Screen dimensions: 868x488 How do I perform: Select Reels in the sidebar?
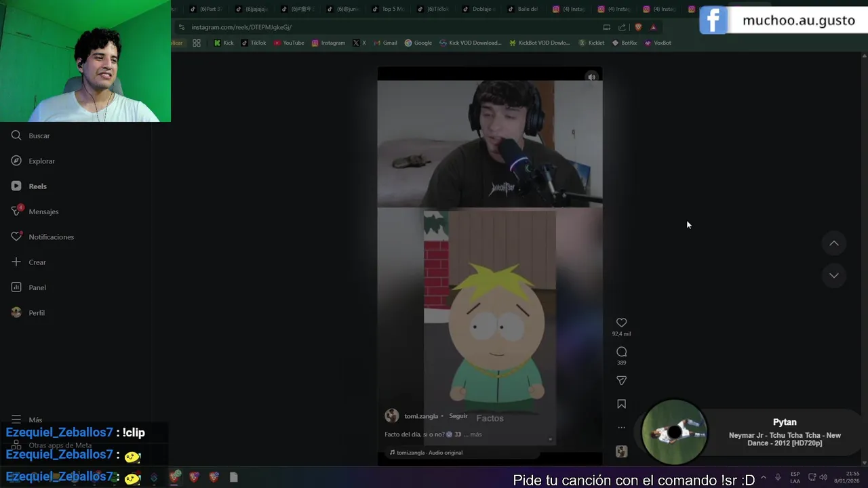click(29, 186)
